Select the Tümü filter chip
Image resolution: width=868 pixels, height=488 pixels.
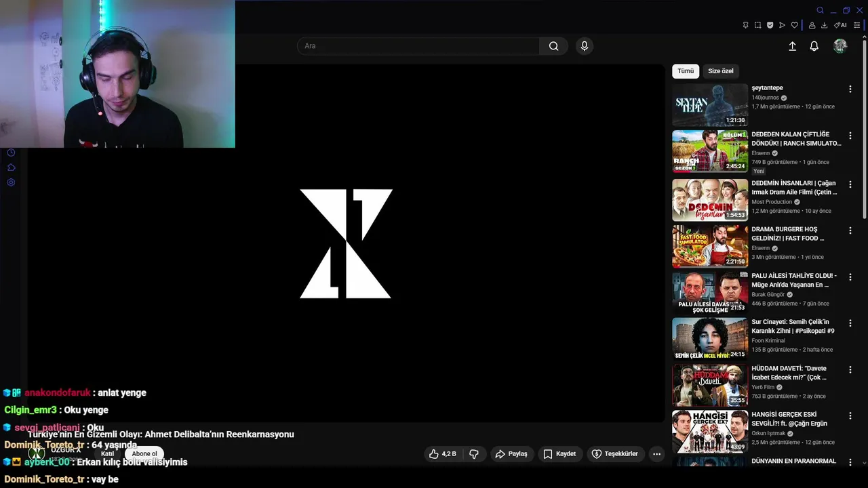click(x=686, y=71)
